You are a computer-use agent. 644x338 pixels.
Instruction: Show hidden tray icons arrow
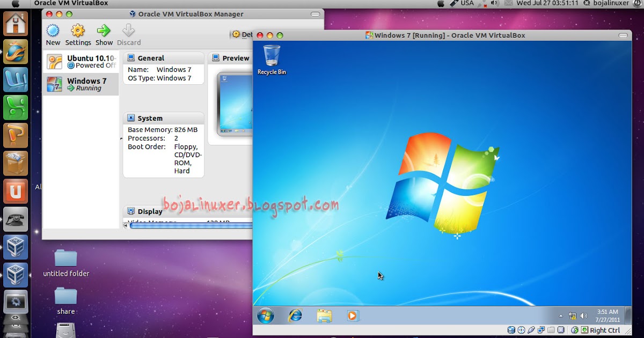click(561, 315)
